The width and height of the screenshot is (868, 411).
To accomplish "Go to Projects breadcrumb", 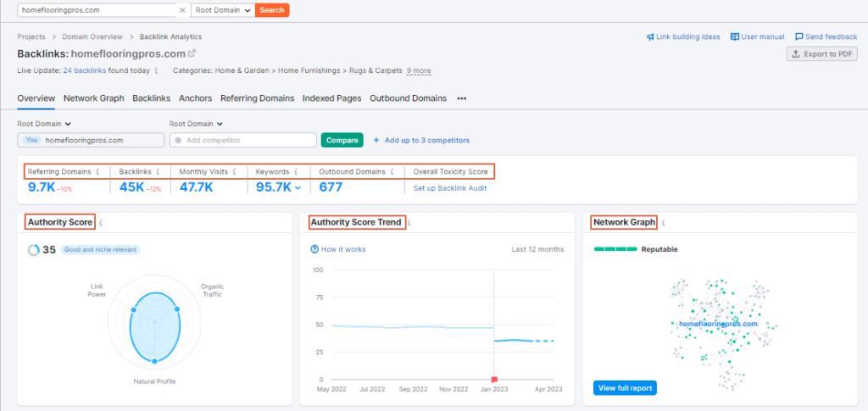I will coord(31,36).
